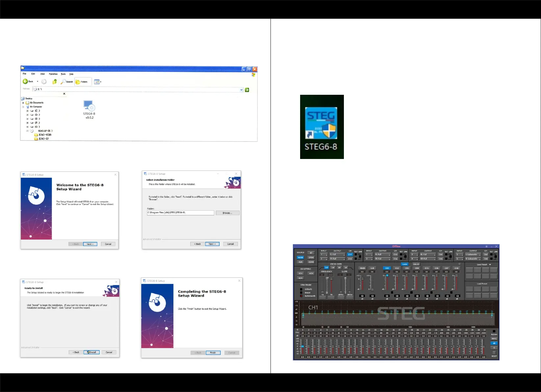The width and height of the screenshot is (541, 392).
Task: Click the Explorer Up folder icon
Action: click(55, 82)
